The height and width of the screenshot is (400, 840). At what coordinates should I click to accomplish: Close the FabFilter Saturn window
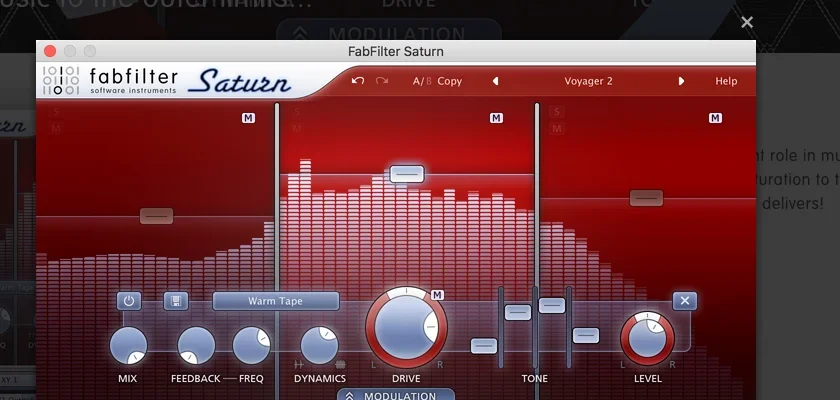(x=50, y=51)
